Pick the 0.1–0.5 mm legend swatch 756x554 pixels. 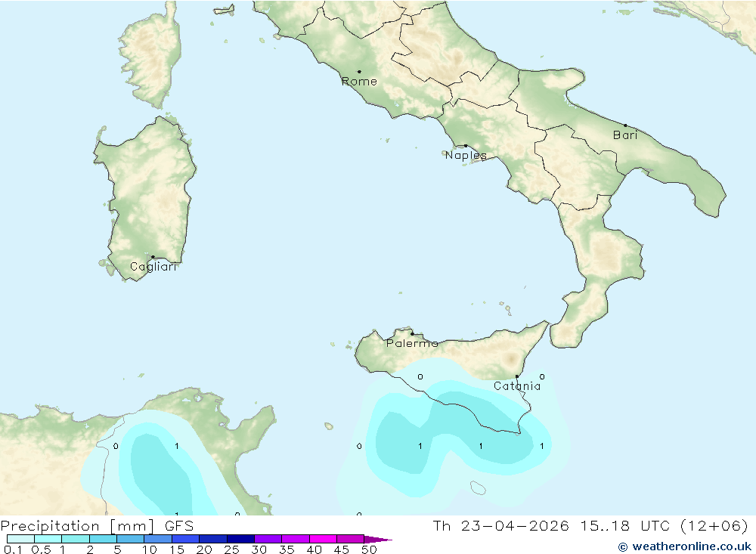pos(20,539)
